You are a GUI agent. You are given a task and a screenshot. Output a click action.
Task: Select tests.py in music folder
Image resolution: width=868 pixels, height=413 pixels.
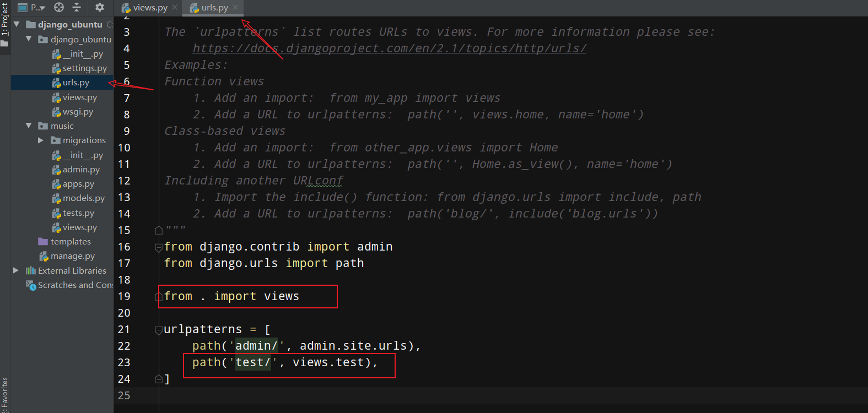[78, 213]
